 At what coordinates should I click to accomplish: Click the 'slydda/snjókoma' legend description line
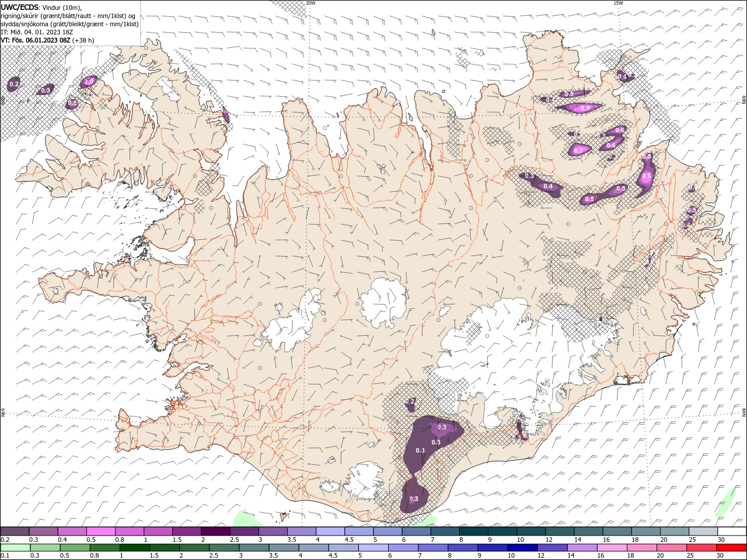click(x=70, y=24)
